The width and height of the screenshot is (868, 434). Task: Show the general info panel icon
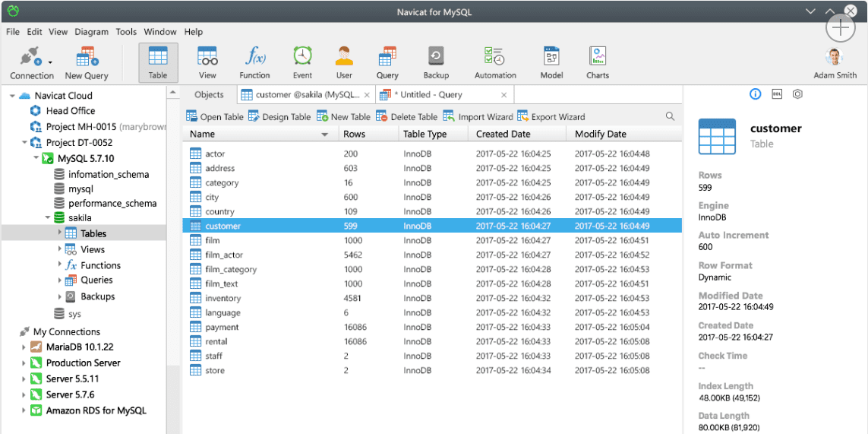[755, 94]
